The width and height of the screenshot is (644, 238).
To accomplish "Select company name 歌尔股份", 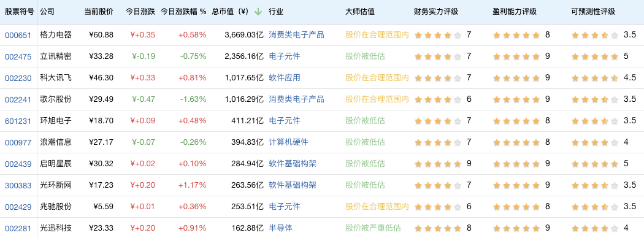I will point(56,99).
